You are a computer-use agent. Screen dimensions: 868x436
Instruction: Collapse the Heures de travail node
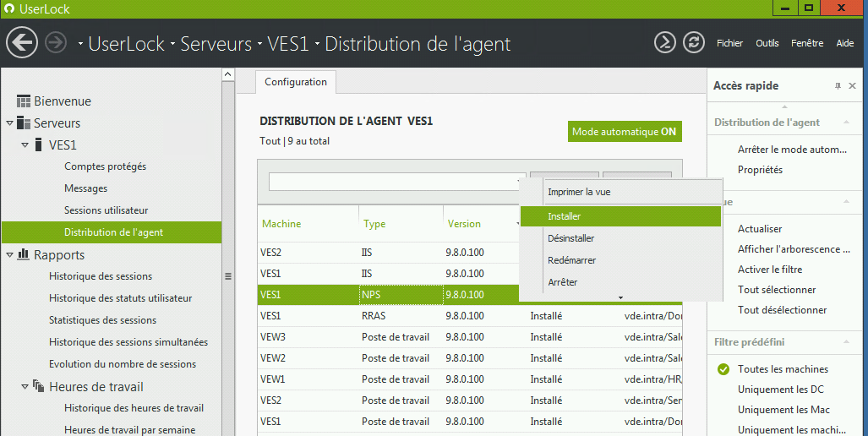(25, 387)
